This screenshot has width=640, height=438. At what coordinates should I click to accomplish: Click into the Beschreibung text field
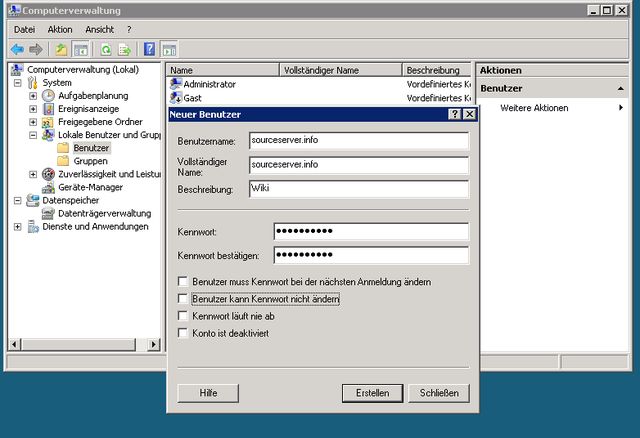tap(359, 188)
